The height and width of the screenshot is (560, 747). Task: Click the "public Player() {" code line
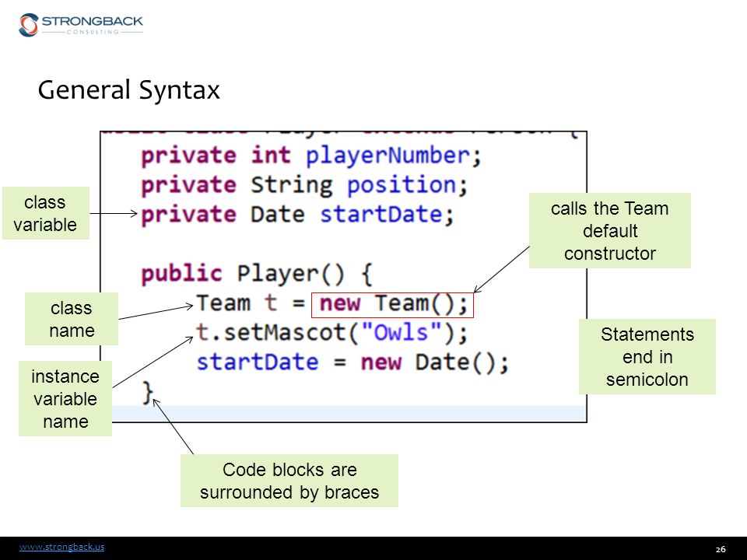tap(257, 274)
